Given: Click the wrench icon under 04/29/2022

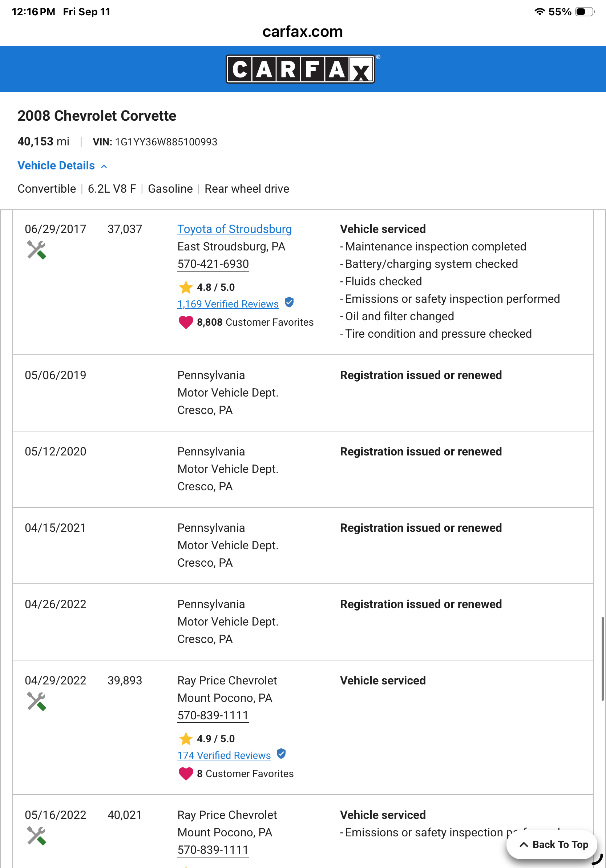Looking at the screenshot, I should click(36, 701).
